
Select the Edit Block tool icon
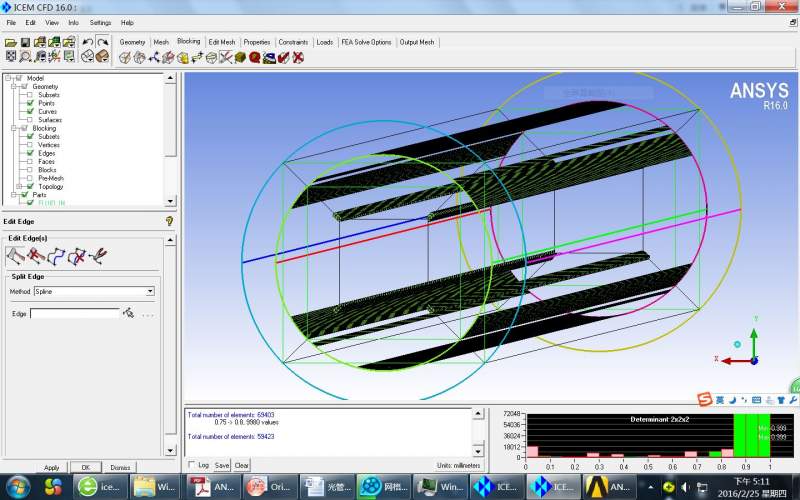[x=168, y=58]
